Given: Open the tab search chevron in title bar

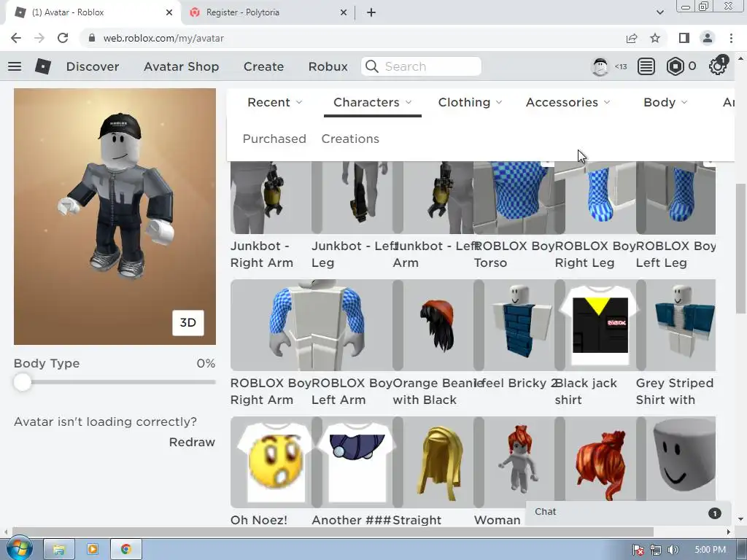Looking at the screenshot, I should tap(659, 12).
